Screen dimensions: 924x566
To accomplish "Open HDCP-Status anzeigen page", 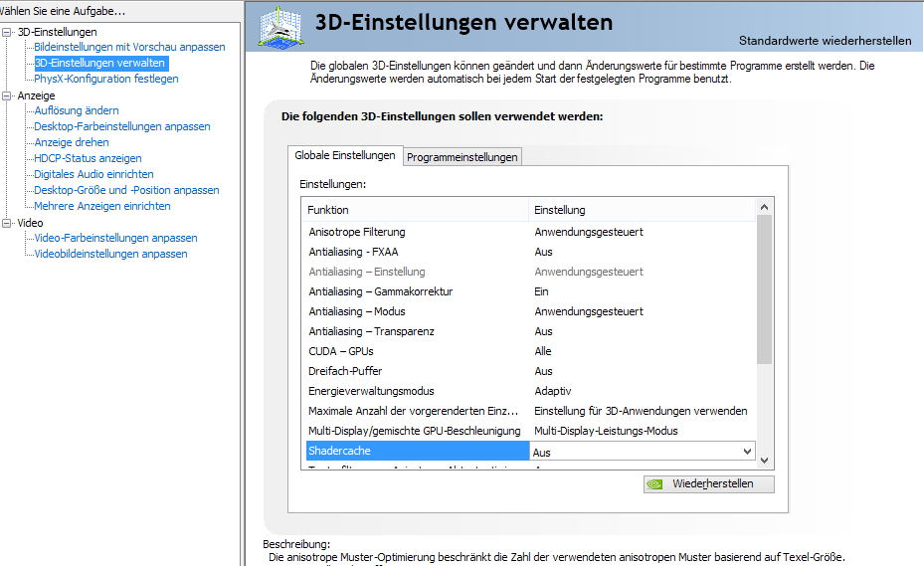I will pyautogui.click(x=88, y=158).
